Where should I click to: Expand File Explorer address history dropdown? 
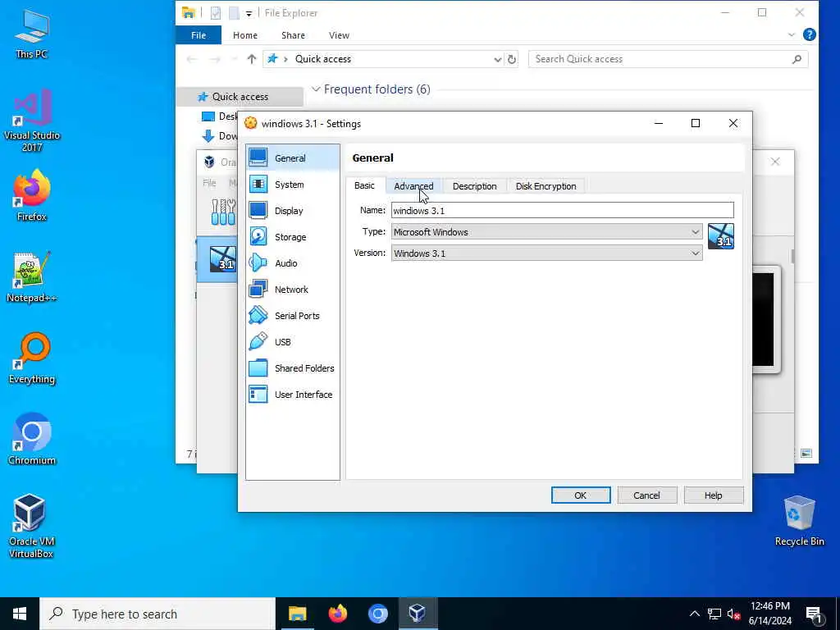pos(498,59)
